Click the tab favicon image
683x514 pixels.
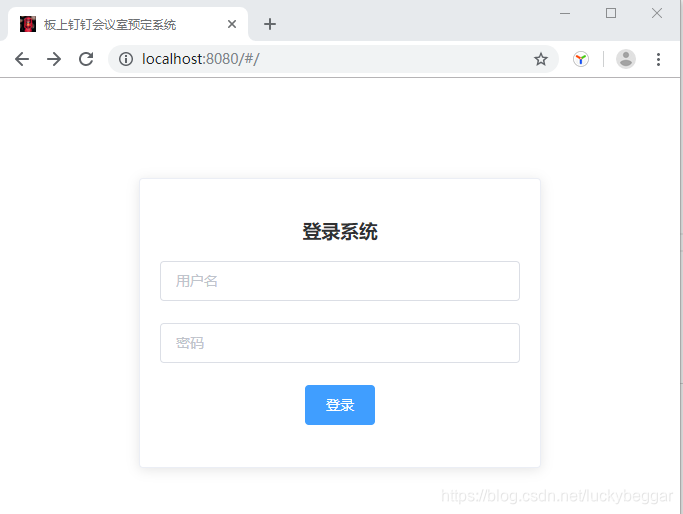point(28,24)
